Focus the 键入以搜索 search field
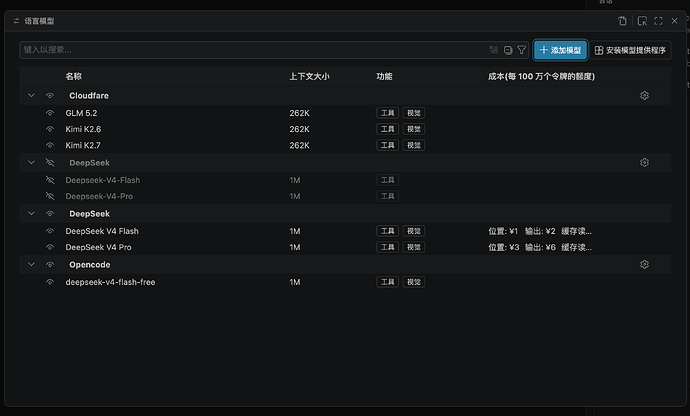Screen dimensions: 690x416 [x=253, y=50]
